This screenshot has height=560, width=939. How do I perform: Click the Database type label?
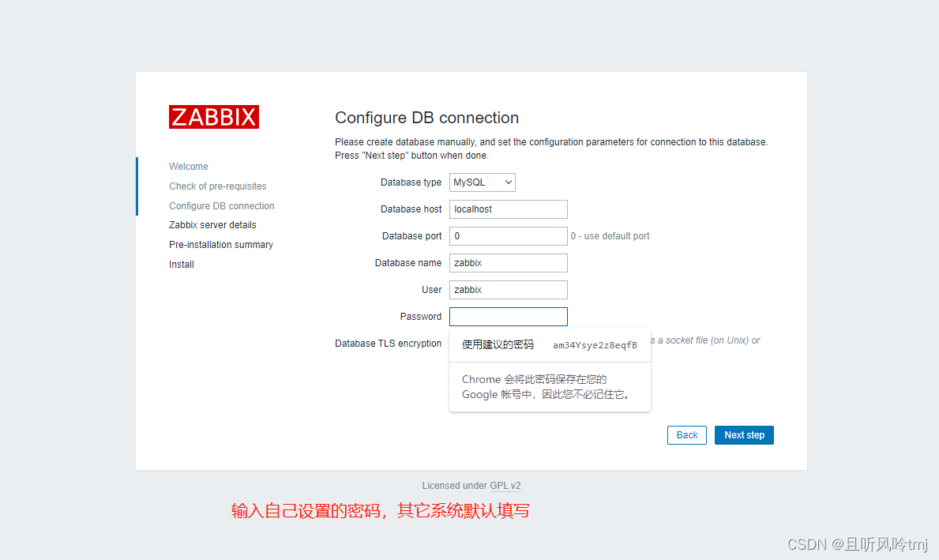coord(411,182)
